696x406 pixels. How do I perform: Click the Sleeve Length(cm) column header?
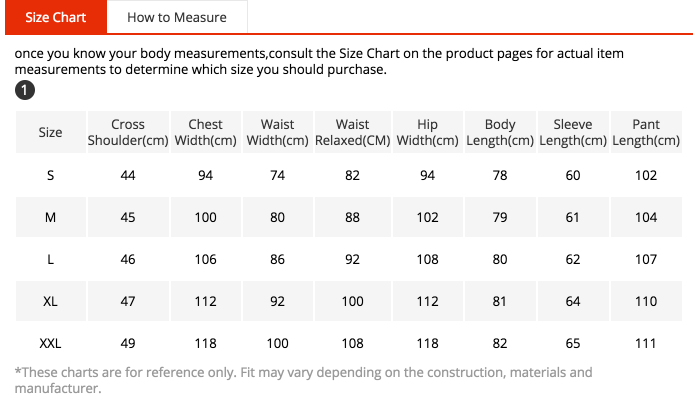point(573,133)
